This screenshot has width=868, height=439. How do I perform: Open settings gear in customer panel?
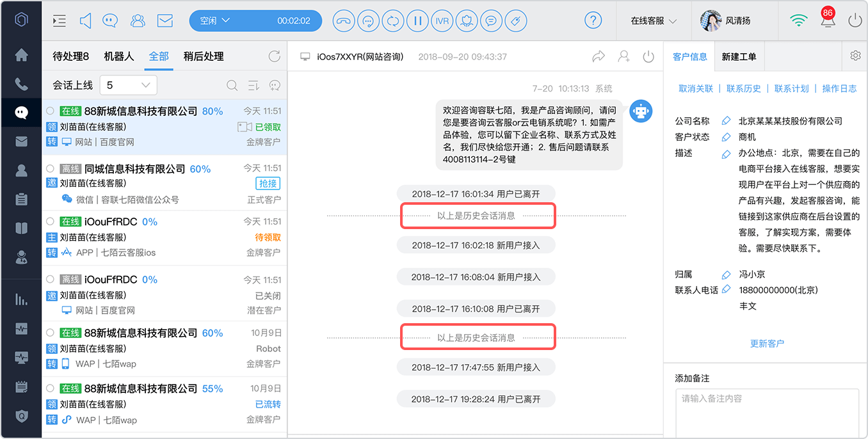[x=855, y=56]
